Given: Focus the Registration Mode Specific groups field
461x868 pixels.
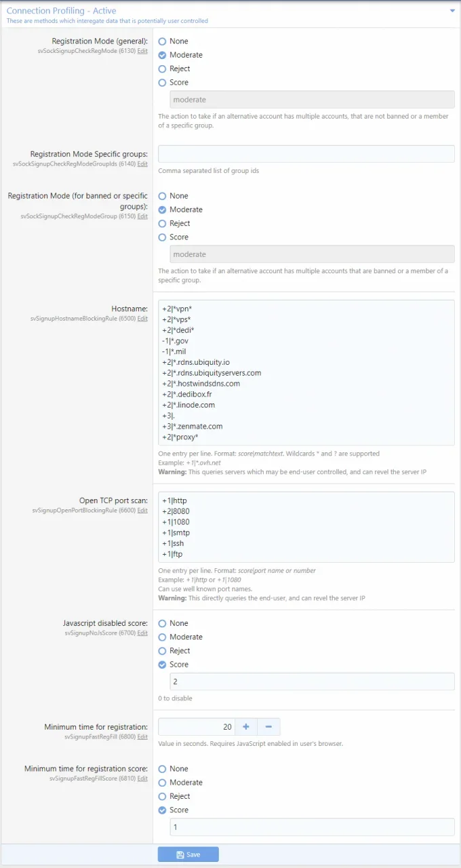Looking at the screenshot, I should pos(306,154).
